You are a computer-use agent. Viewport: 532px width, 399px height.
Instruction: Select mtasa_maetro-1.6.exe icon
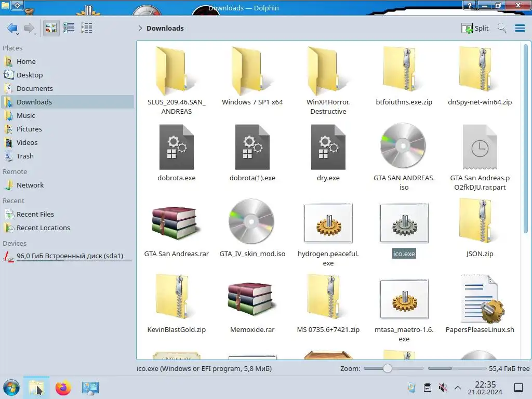click(404, 299)
